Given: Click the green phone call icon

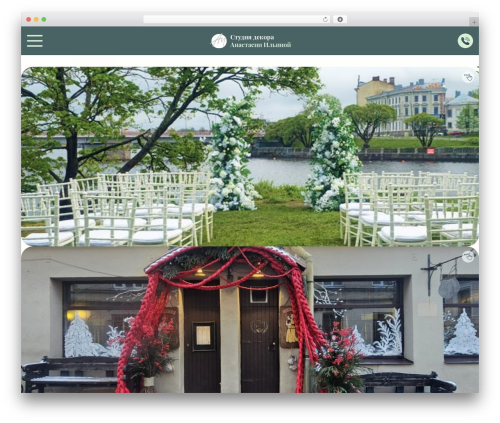Looking at the screenshot, I should (465, 41).
